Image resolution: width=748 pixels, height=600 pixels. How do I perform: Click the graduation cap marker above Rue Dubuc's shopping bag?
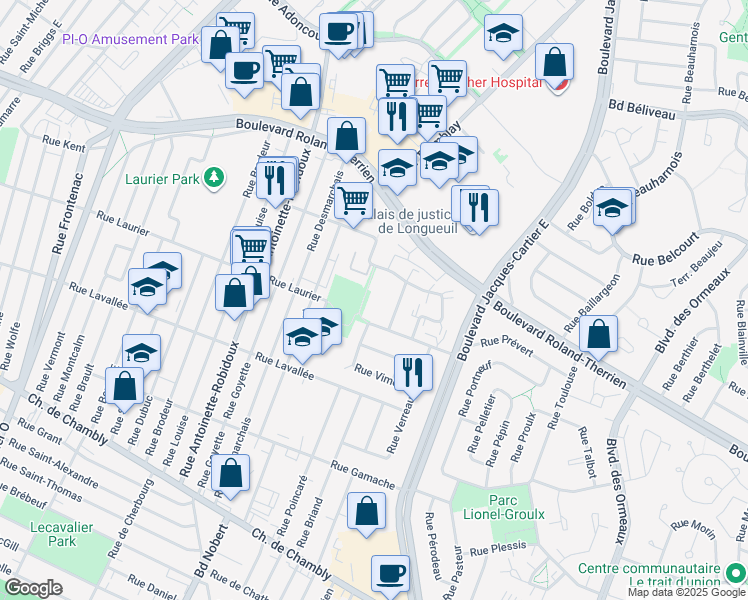tap(141, 352)
